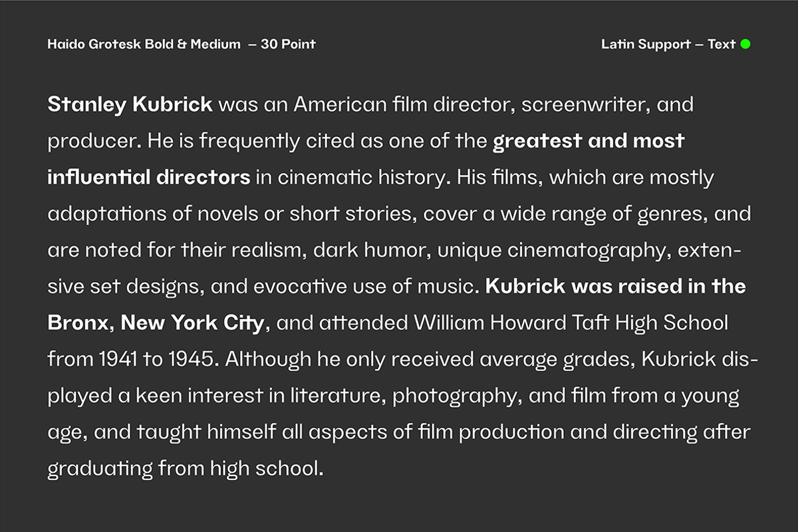Click the bold "Stanley Kubrick" name
798x532 pixels.
pos(130,105)
